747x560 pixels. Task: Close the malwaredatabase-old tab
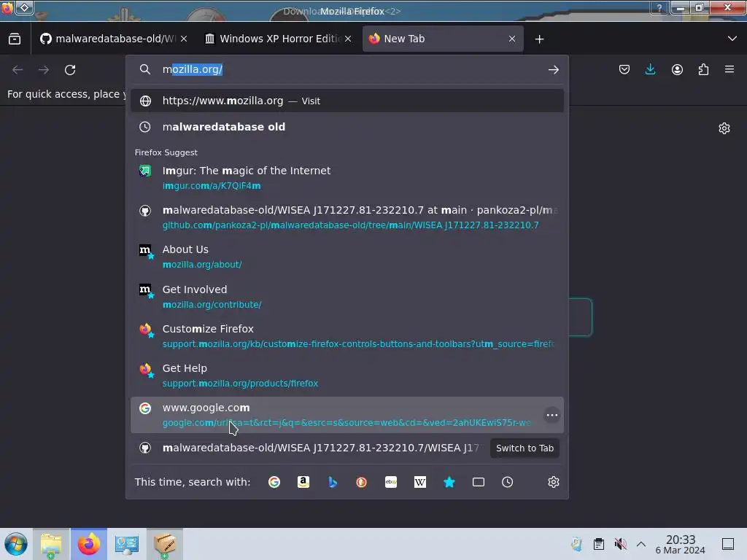click(x=184, y=39)
